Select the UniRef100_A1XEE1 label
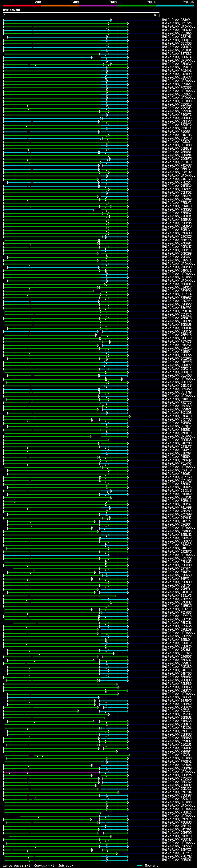 (177, 128)
